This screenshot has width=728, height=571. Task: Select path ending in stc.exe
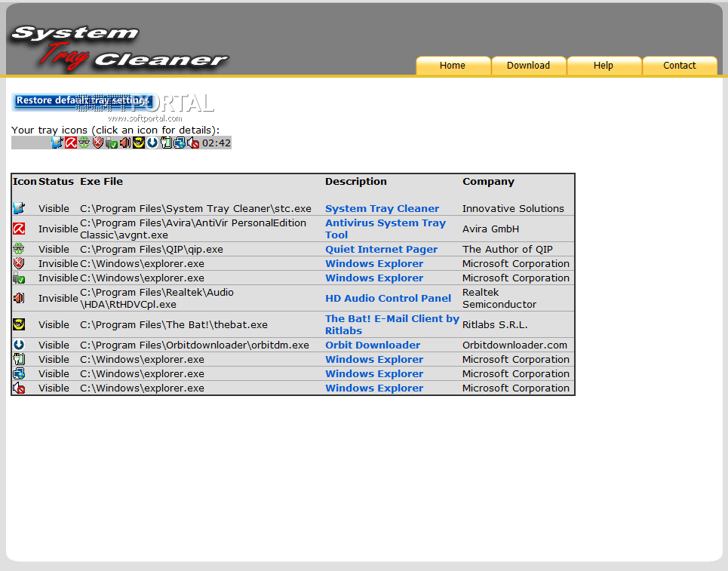195,208
